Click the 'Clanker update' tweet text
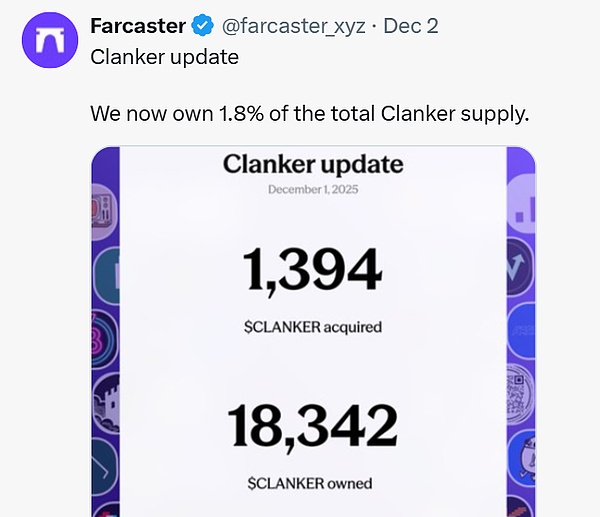The width and height of the screenshot is (600, 517). click(x=164, y=57)
